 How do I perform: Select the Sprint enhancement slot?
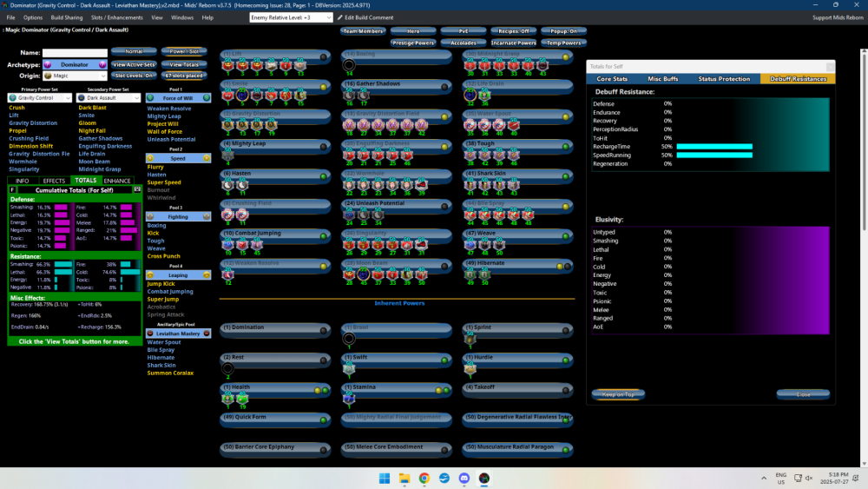(x=470, y=339)
